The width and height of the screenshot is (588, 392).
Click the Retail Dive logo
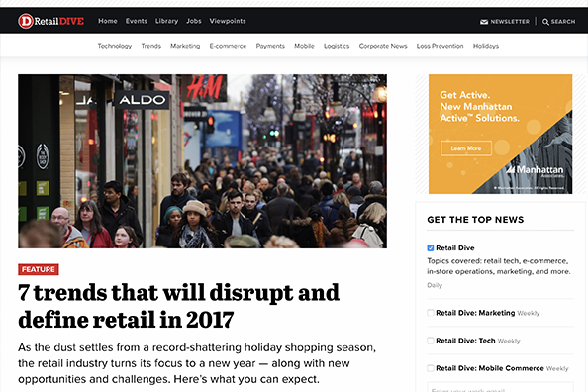tap(51, 21)
